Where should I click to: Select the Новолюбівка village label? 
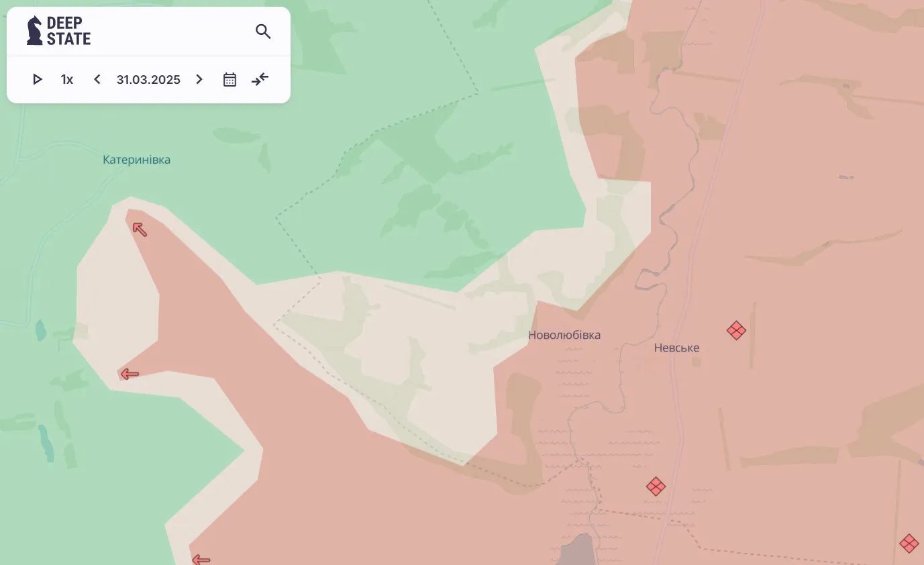(564, 335)
